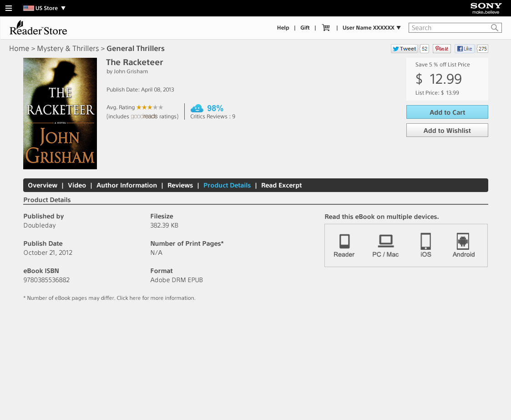Open author John Grisham link
511x420 pixels.
click(131, 71)
